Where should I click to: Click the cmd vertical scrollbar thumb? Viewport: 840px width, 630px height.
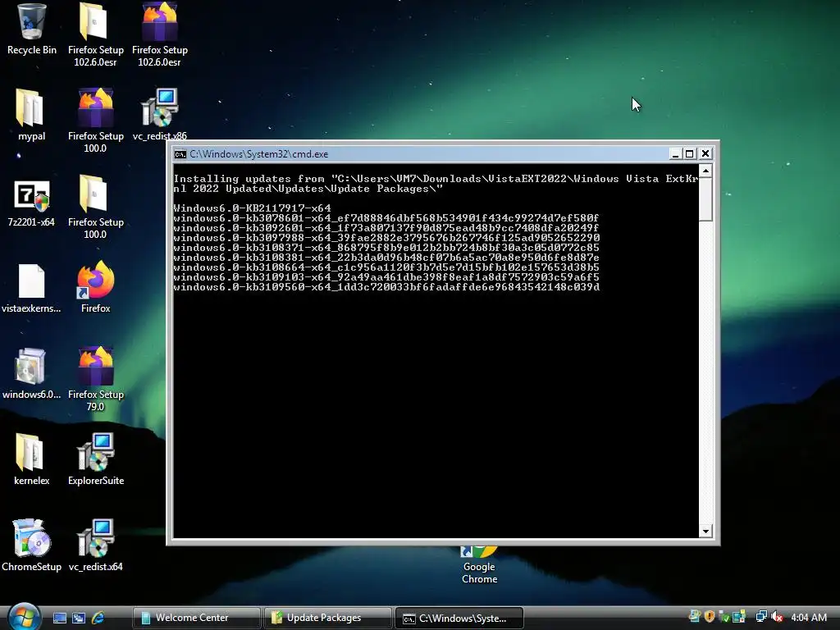pos(706,199)
